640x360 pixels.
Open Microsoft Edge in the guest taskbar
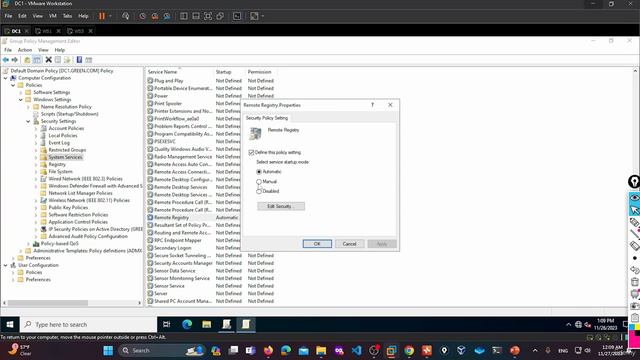coord(187,324)
